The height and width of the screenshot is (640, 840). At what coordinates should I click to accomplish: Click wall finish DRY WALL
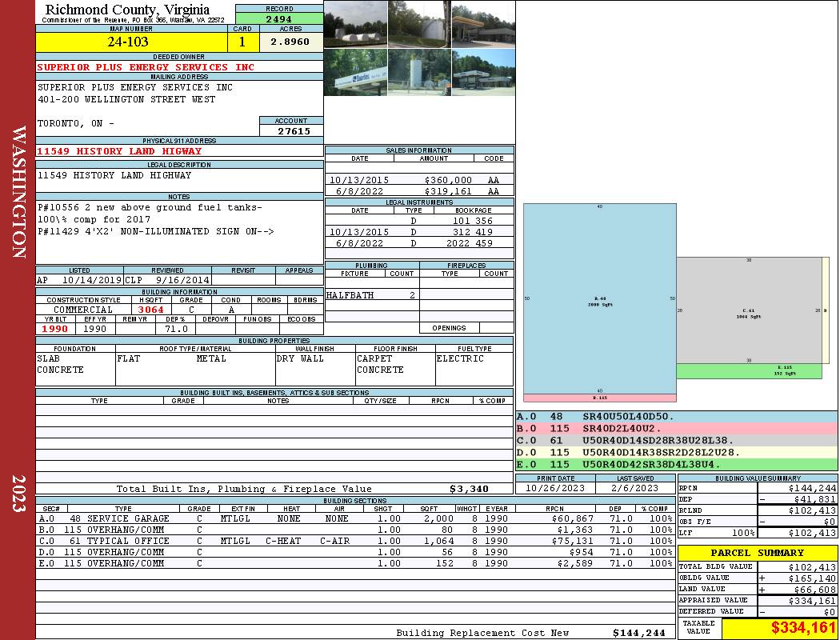[x=300, y=358]
